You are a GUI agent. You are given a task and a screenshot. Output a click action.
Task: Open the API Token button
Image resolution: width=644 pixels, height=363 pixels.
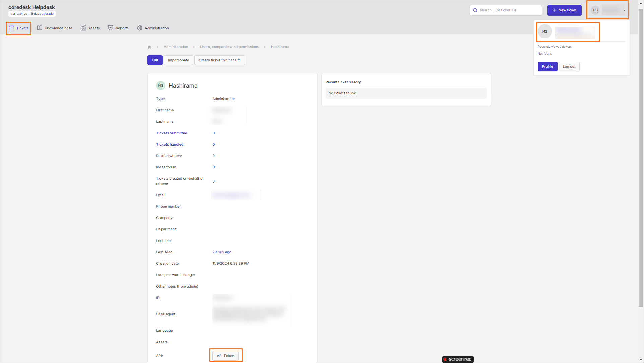pos(226,356)
